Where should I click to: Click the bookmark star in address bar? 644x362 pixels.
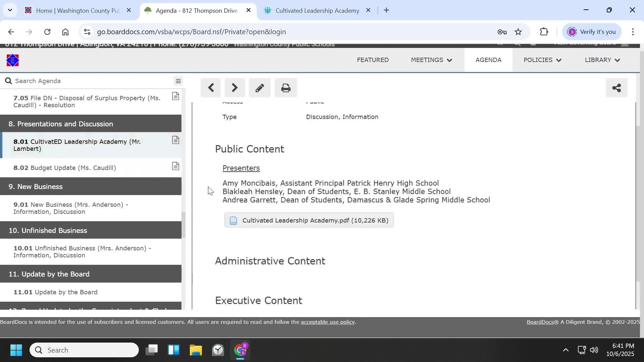518,32
